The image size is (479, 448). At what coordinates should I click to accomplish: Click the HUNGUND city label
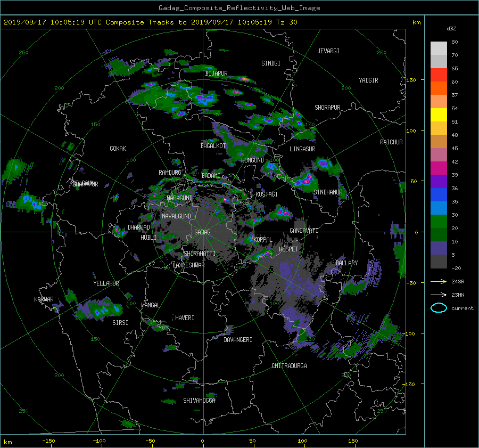tap(252, 160)
